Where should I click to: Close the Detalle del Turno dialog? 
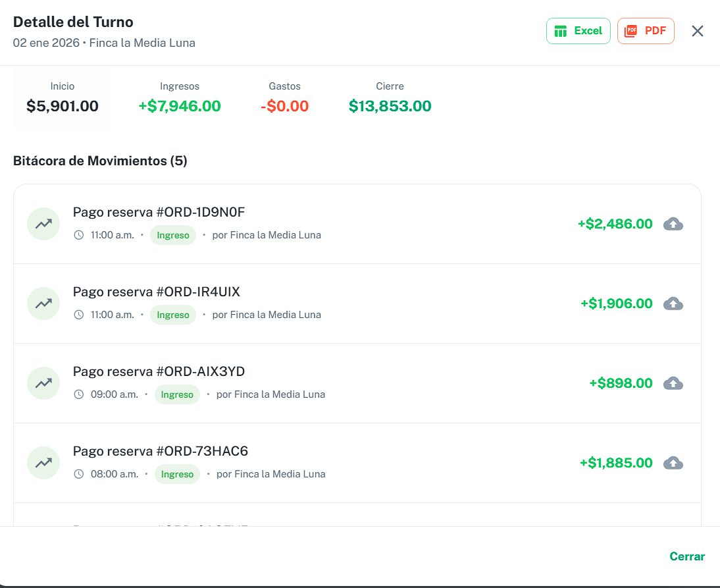(x=698, y=31)
